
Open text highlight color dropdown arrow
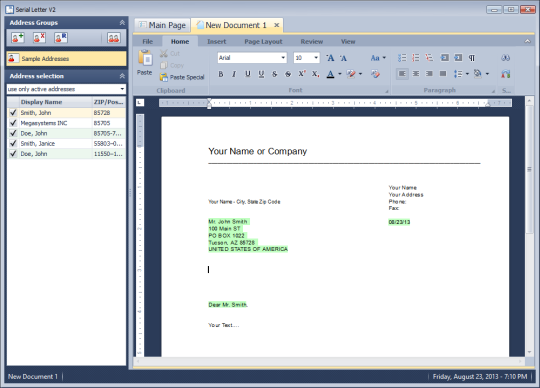pos(360,74)
